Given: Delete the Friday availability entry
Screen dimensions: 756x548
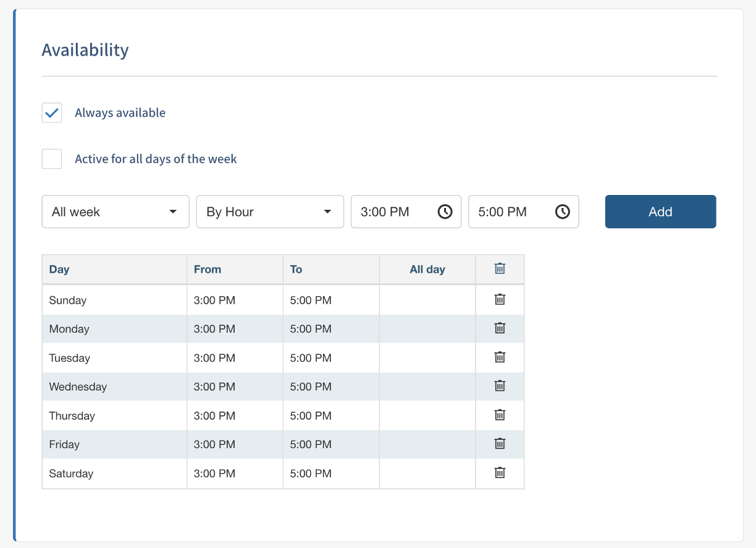Looking at the screenshot, I should coord(500,444).
